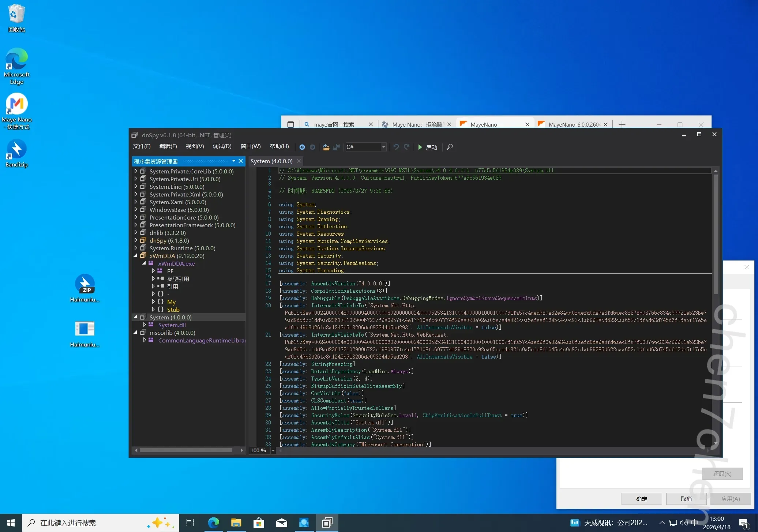Screen dimensions: 758x532
Task: Open the C# language dropdown
Action: pyautogui.click(x=383, y=147)
